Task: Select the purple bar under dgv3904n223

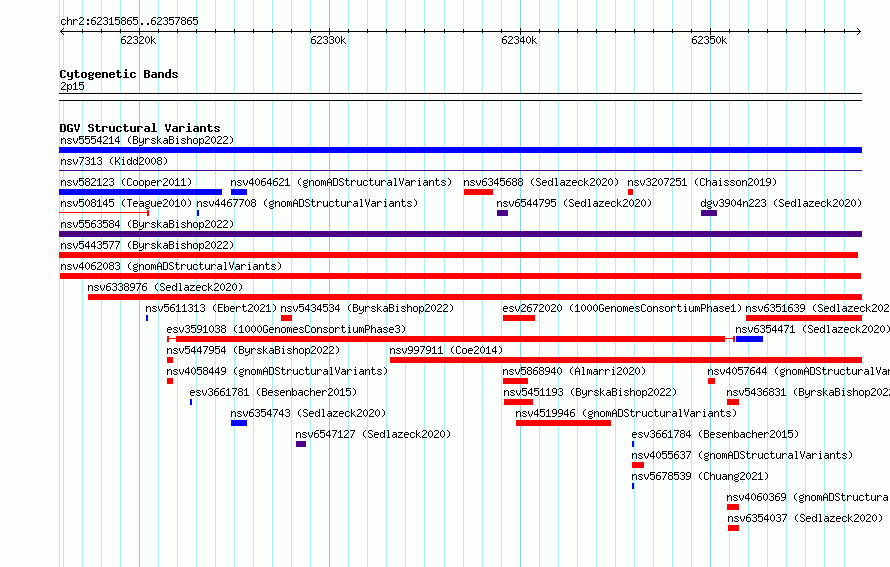Action: [709, 213]
